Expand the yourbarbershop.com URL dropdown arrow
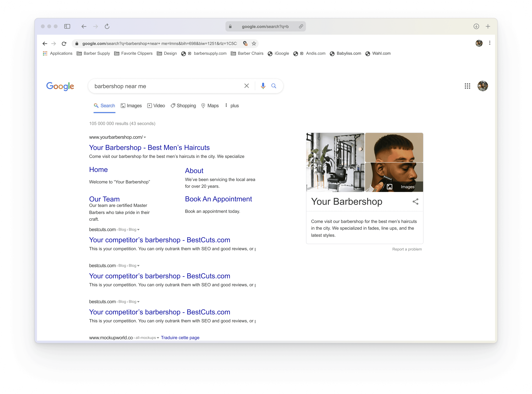Screen dimensions: 532x394 tap(145, 137)
